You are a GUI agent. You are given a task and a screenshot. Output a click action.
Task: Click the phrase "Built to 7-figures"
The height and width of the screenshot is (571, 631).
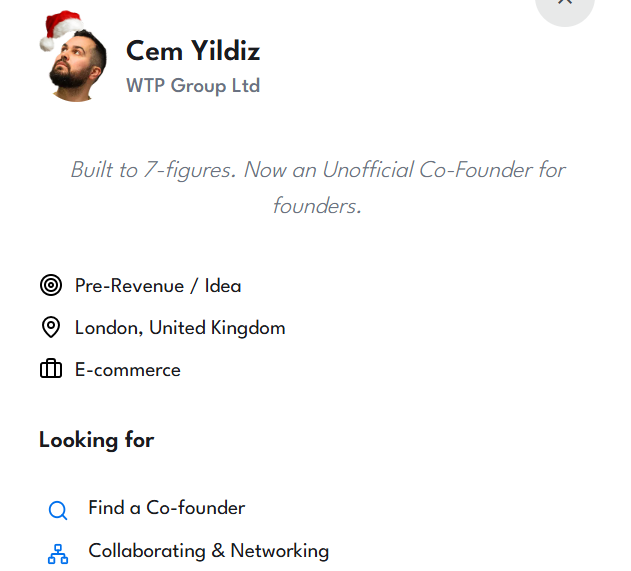coord(153,170)
